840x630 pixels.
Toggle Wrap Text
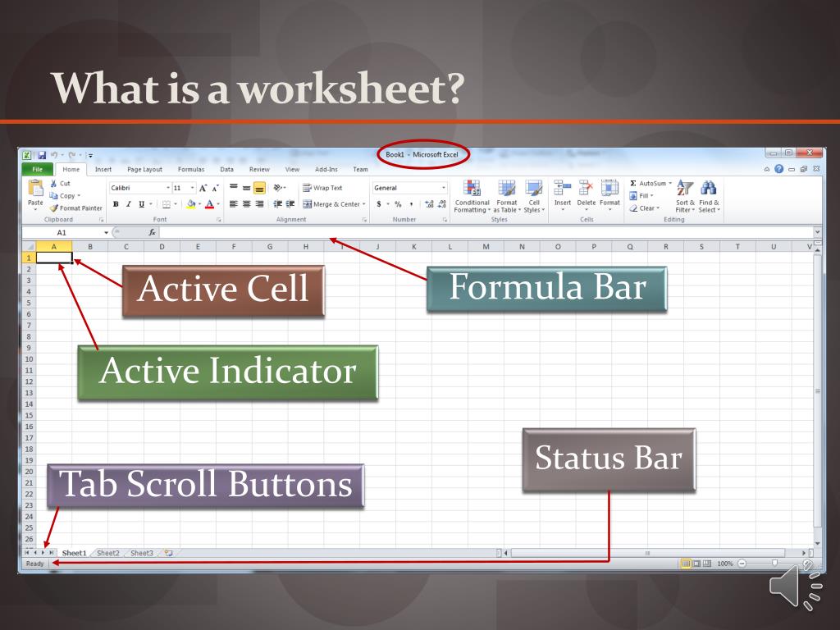322,188
